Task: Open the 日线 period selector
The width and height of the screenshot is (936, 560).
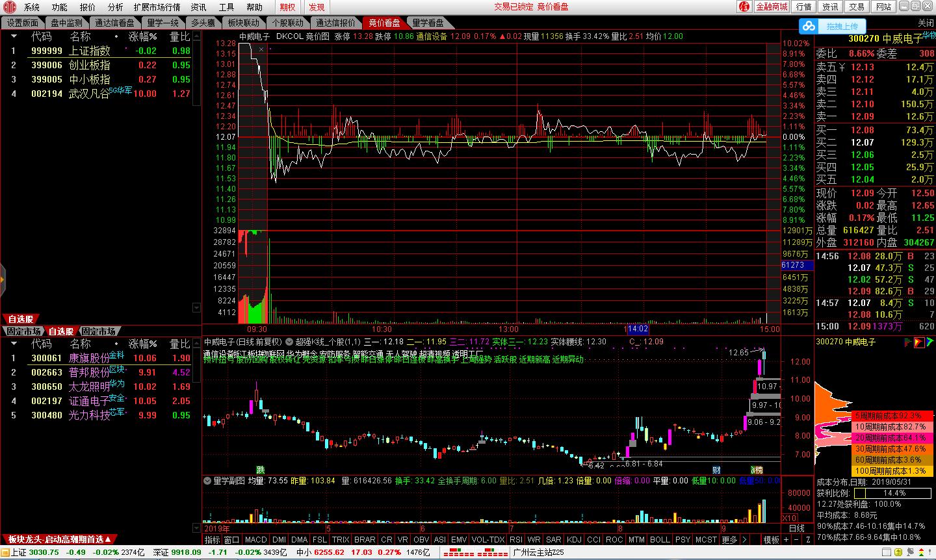Action: [796, 528]
